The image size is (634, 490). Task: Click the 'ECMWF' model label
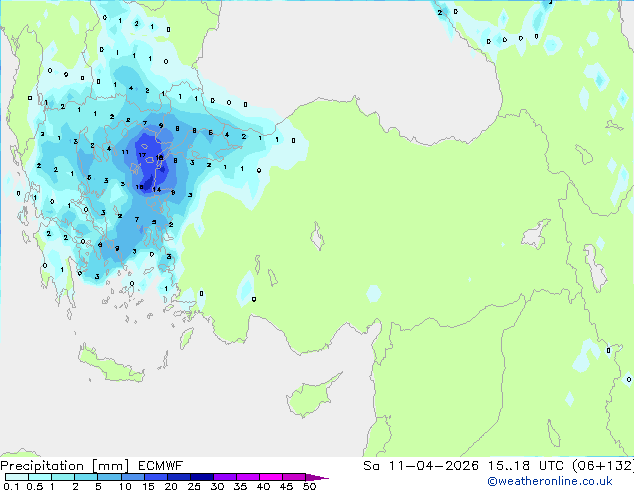(x=161, y=466)
